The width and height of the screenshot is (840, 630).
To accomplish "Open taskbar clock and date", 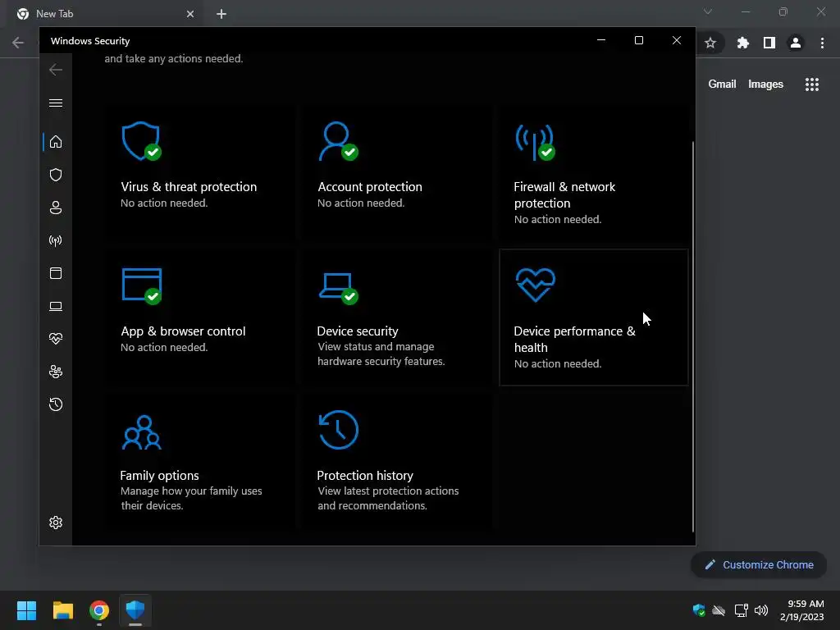I will pos(802,610).
